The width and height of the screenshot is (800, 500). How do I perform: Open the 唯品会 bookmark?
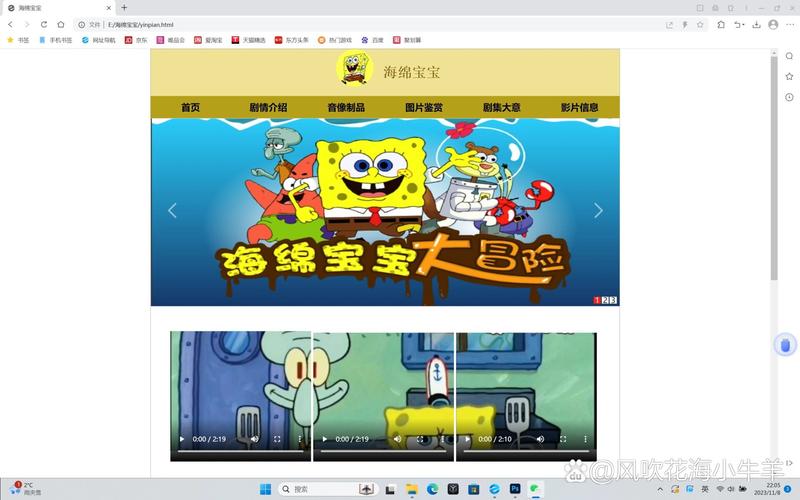pos(170,40)
